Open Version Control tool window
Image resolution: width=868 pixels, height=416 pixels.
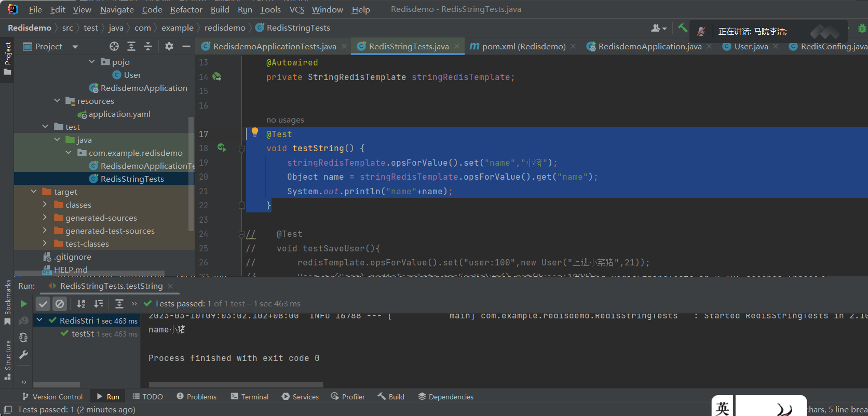point(52,397)
